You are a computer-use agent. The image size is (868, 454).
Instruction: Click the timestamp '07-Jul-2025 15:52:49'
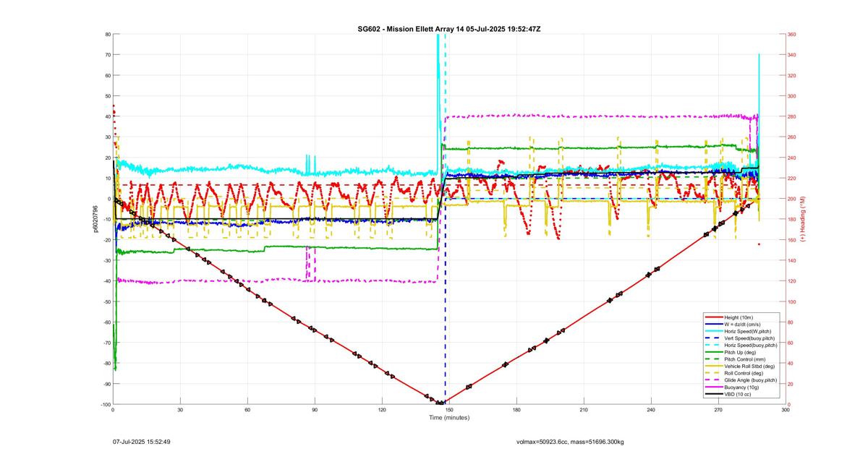pos(142,440)
